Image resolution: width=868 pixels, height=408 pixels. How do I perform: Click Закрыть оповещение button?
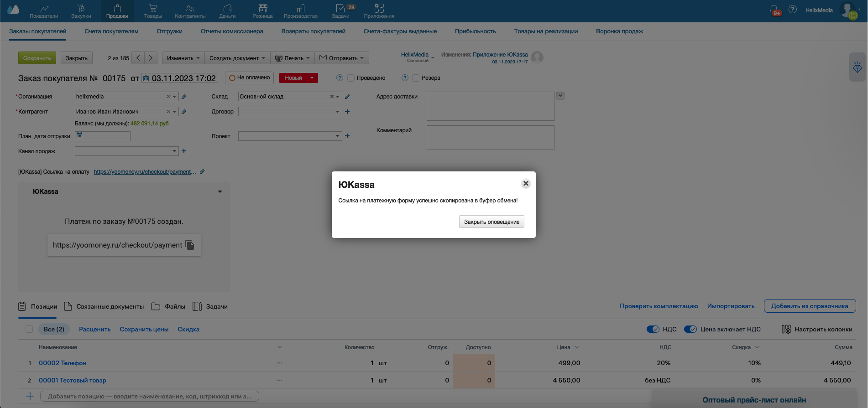(x=492, y=222)
